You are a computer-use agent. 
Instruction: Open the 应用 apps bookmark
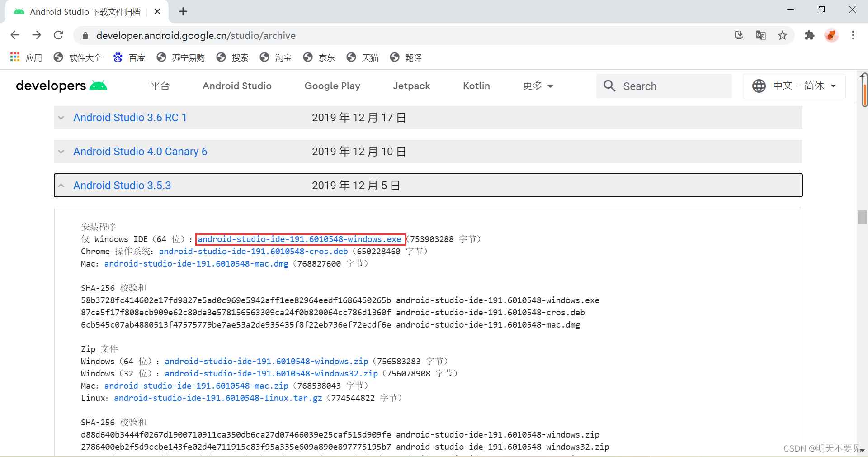point(26,57)
